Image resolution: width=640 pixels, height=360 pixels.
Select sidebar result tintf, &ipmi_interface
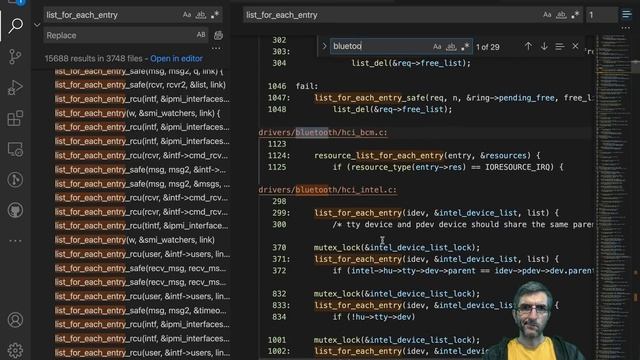pos(141,226)
